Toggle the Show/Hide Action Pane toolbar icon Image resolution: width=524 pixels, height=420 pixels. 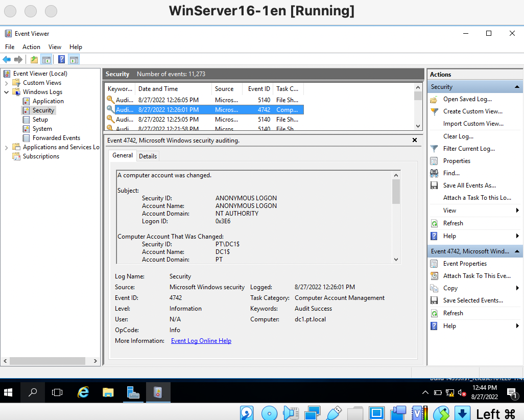[74, 59]
